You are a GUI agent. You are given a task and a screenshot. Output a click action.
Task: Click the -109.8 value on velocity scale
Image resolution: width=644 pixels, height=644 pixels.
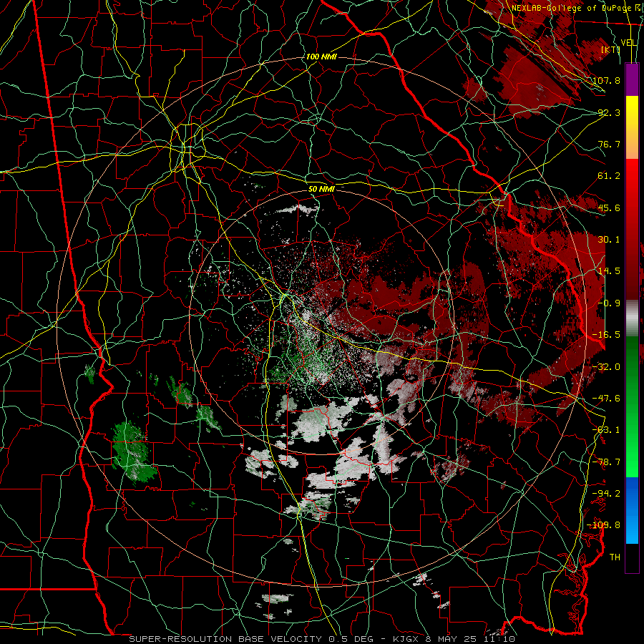tap(604, 525)
